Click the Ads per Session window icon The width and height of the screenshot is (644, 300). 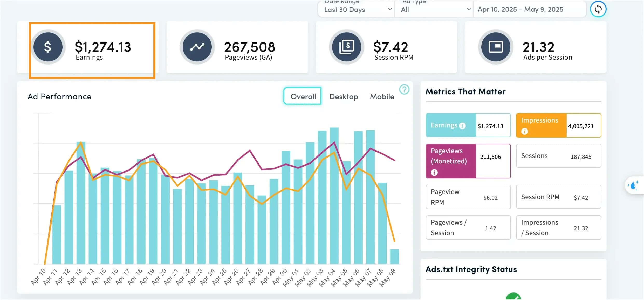pyautogui.click(x=496, y=47)
